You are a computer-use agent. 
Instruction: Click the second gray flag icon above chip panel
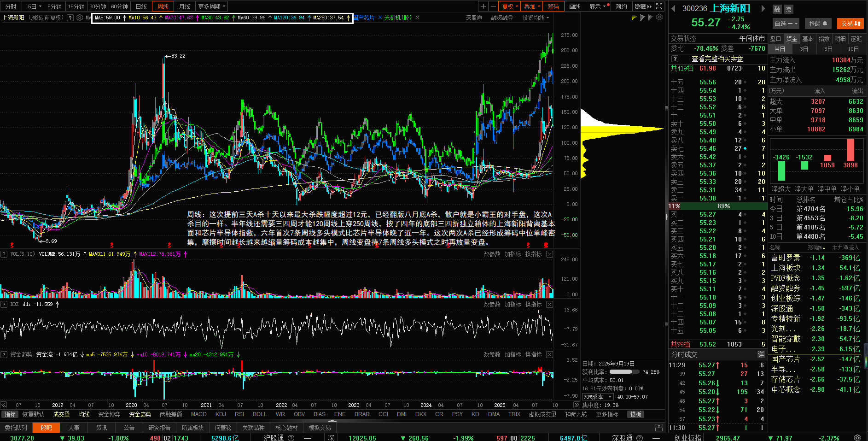651,18
